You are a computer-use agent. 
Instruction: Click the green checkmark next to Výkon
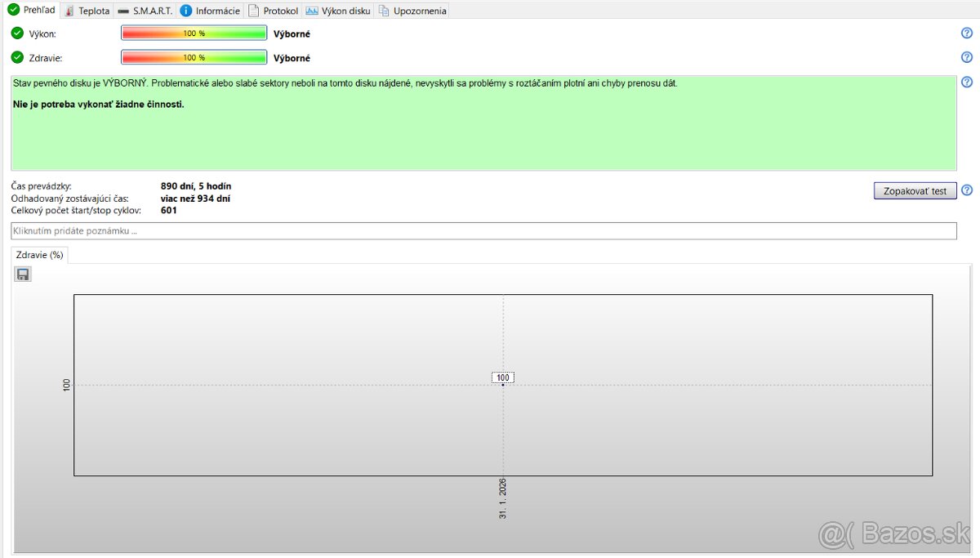coord(17,33)
